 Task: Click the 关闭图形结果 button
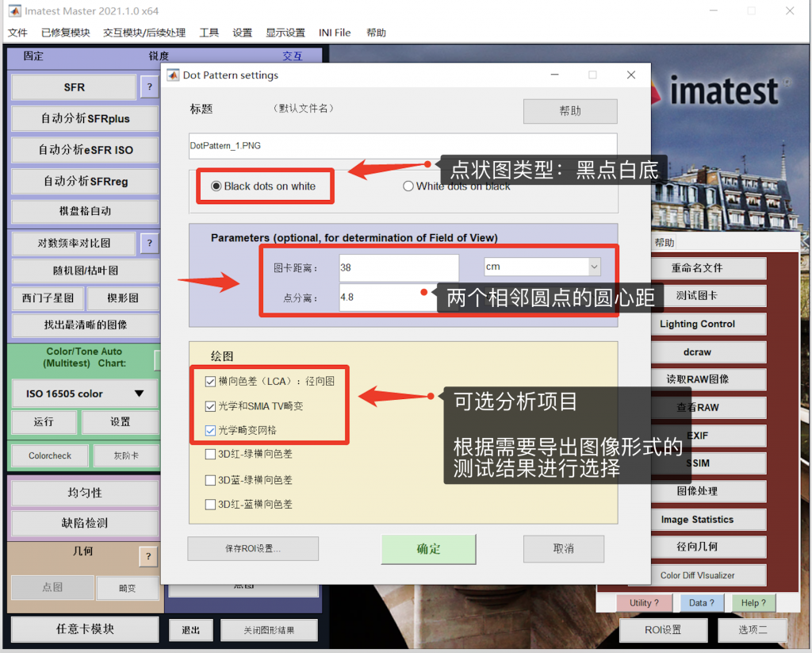click(x=269, y=630)
